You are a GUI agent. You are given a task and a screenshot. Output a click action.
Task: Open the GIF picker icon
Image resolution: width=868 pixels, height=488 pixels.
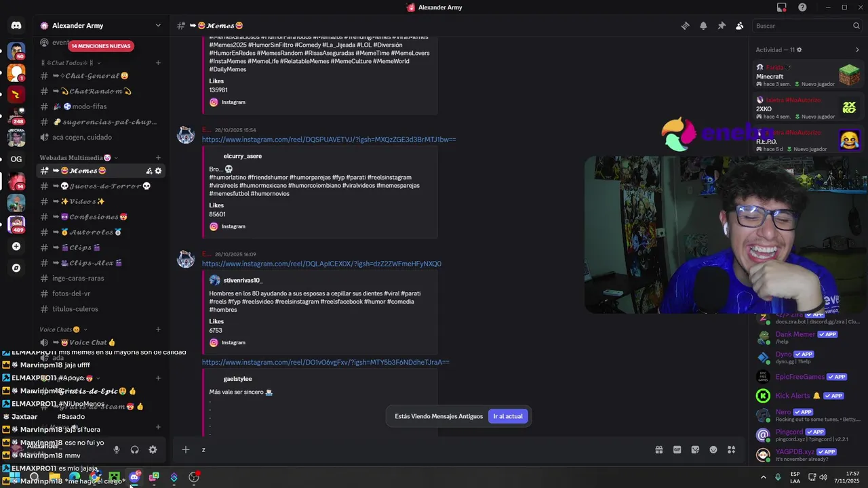click(x=677, y=449)
